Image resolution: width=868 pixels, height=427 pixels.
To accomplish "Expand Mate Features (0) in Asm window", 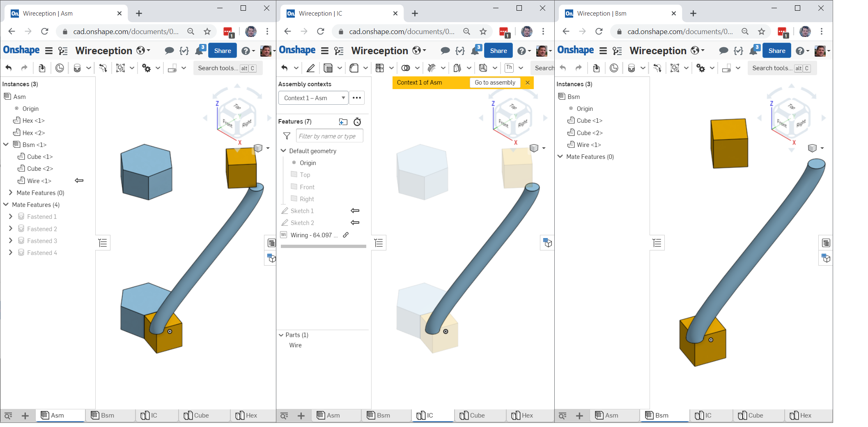I will click(11, 193).
